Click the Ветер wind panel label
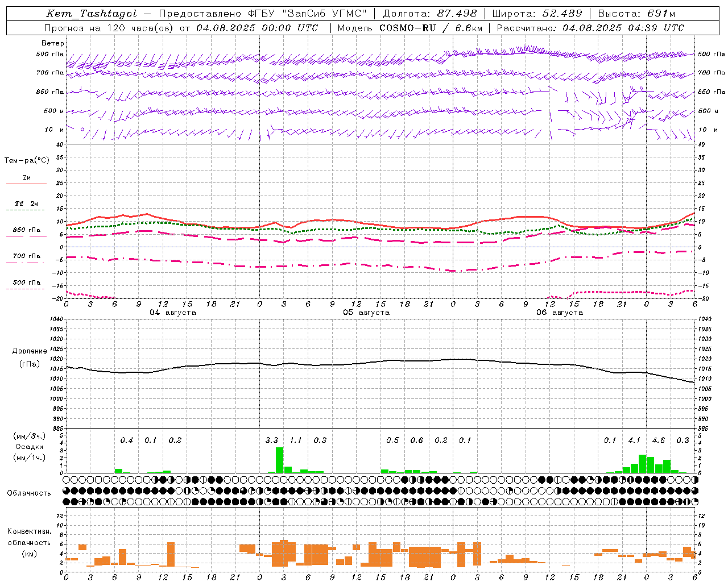This screenshot has width=728, height=582. (53, 43)
